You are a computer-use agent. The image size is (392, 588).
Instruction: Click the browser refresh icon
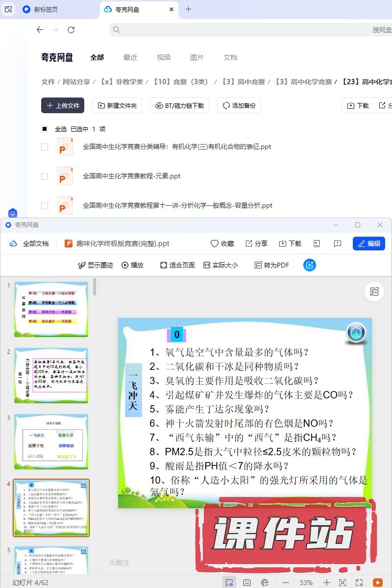[x=71, y=30]
